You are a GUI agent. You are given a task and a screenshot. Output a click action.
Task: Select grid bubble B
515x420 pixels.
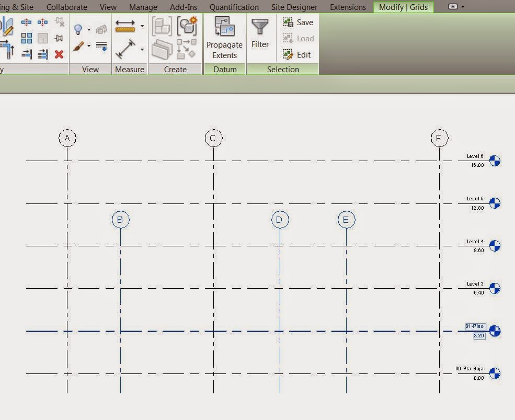(x=121, y=220)
